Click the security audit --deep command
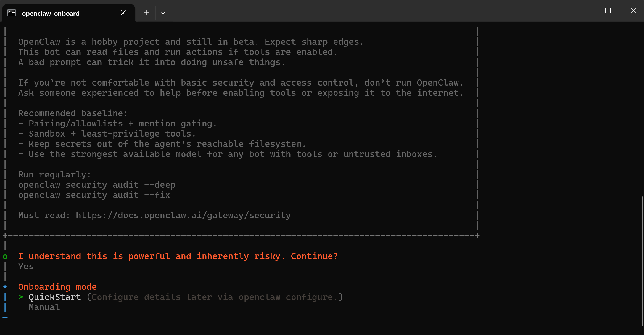The width and height of the screenshot is (644, 335). point(97,185)
